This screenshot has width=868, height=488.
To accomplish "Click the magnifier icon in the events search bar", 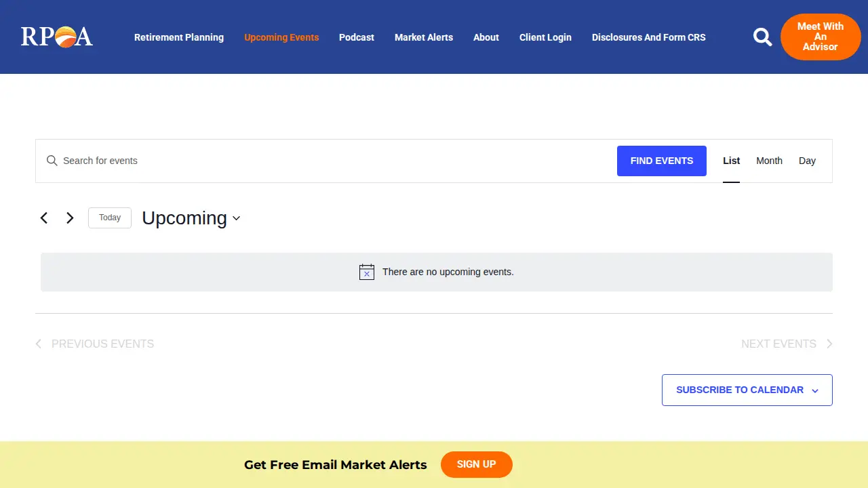I will pos(52,161).
